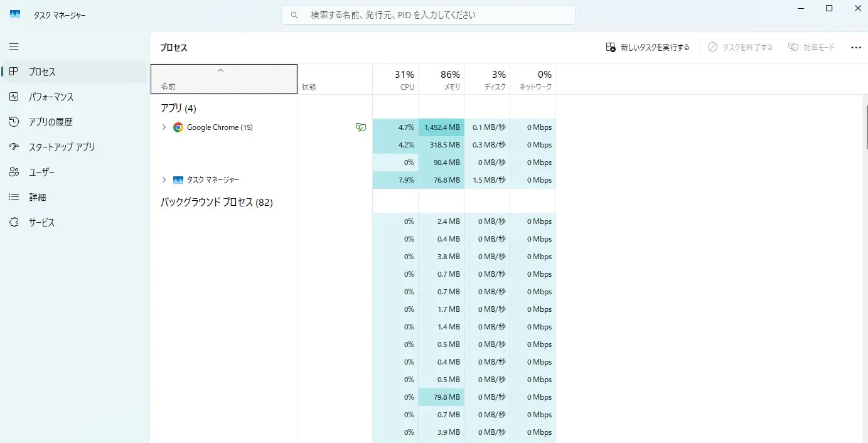Click the search box for name, publisher, PID
The height and width of the screenshot is (443, 868).
click(x=428, y=14)
